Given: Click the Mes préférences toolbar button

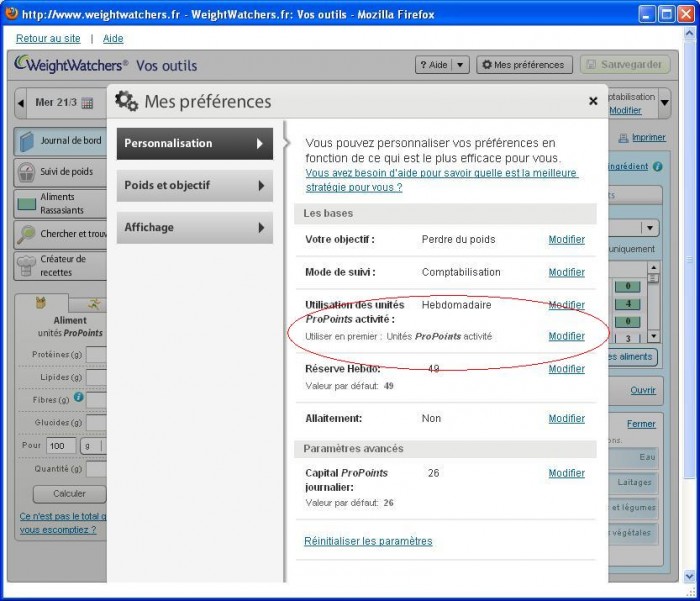Looking at the screenshot, I should click(x=524, y=65).
